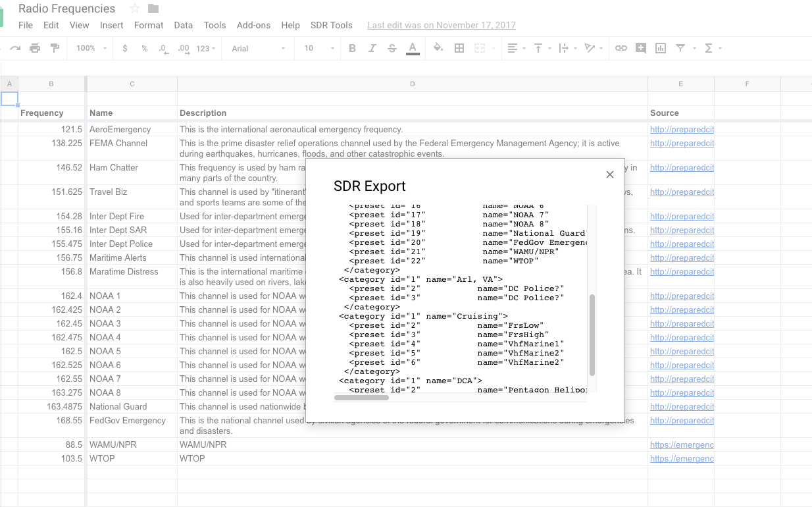Screen dimensions: 812x507
Task: Open the font size 10 dropdown
Action: (x=319, y=48)
